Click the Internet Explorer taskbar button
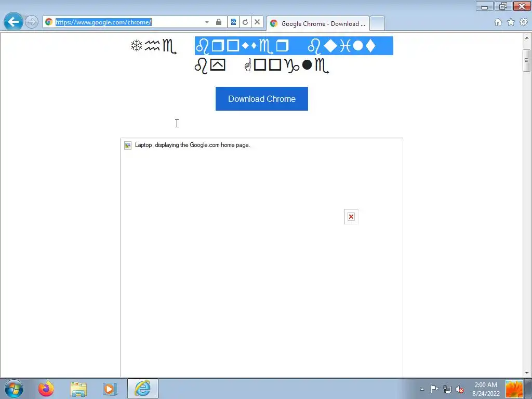Image resolution: width=532 pixels, height=399 pixels. [x=143, y=389]
